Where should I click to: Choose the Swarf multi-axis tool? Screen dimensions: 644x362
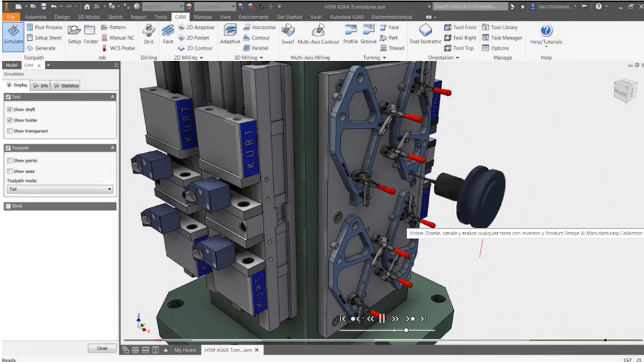tap(288, 34)
